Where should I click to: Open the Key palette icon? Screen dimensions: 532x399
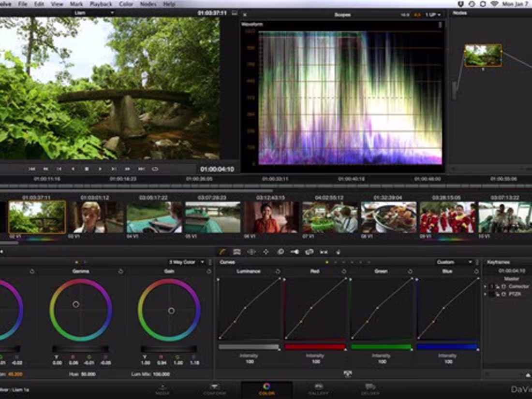(295, 252)
